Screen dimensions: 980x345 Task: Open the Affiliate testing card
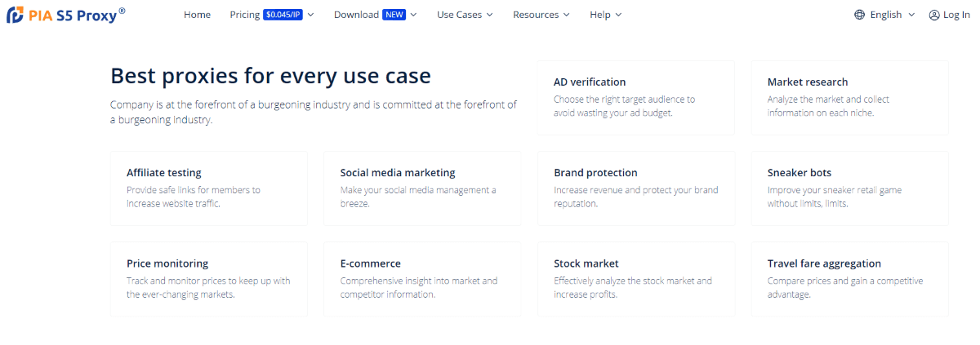[x=209, y=188]
